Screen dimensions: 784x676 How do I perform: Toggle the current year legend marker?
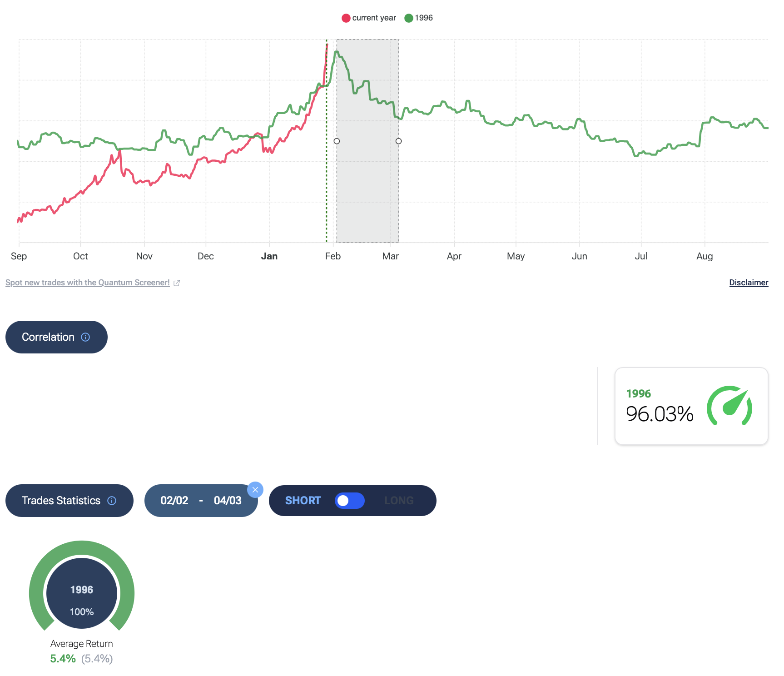pos(346,18)
